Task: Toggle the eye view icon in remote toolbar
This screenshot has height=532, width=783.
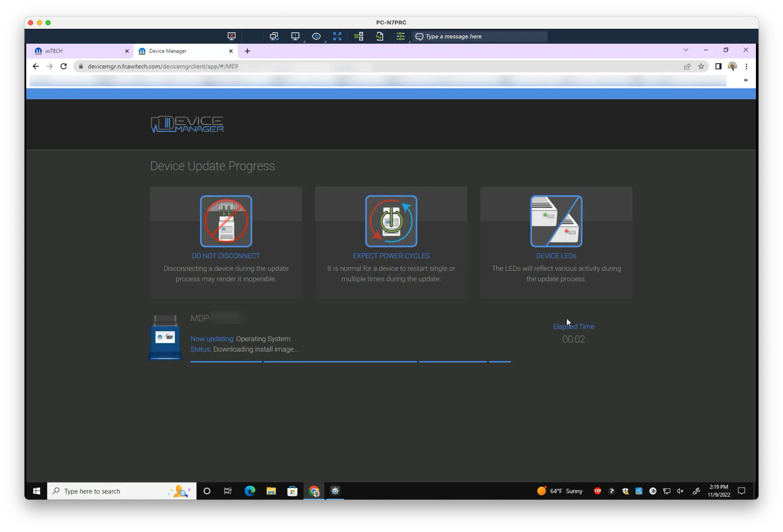Action: pos(316,37)
